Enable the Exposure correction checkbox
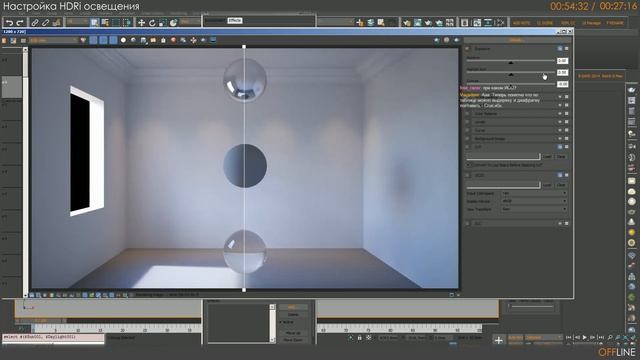Screen dimensions: 640x360 point(467,49)
